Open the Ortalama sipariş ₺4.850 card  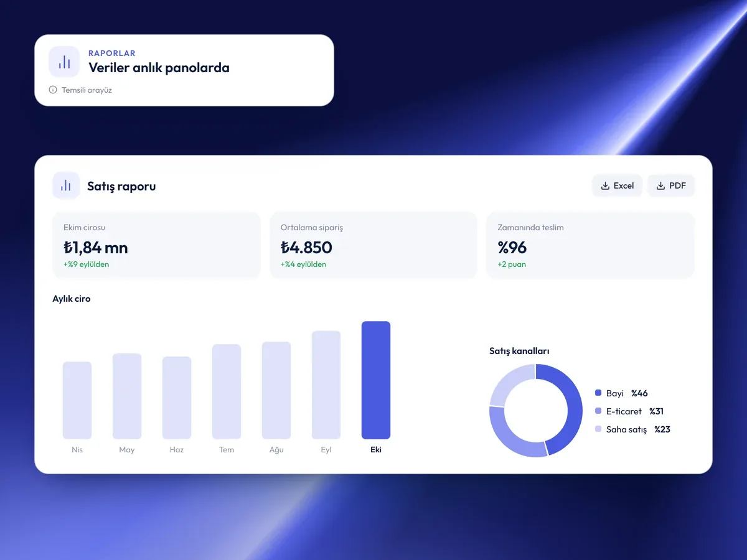pyautogui.click(x=374, y=245)
